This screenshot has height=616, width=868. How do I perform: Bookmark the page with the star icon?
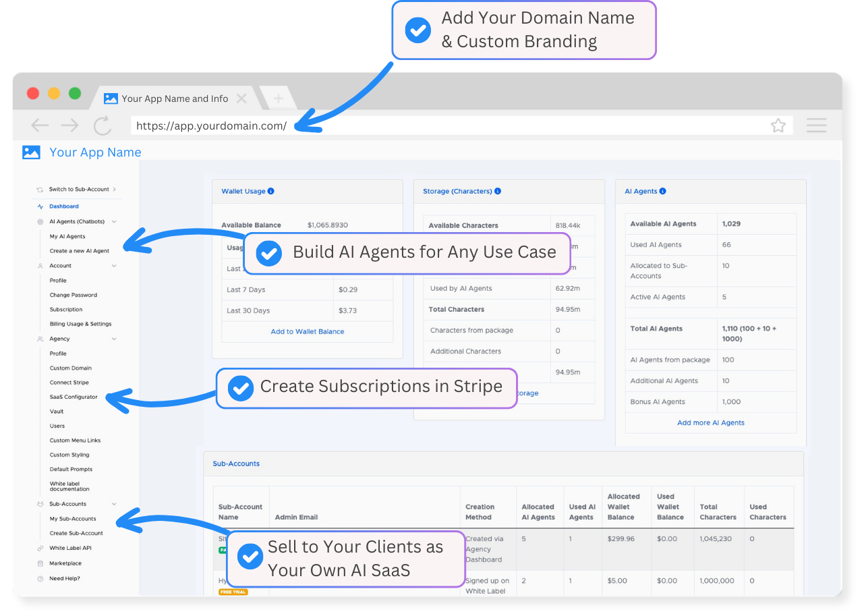[x=778, y=125]
